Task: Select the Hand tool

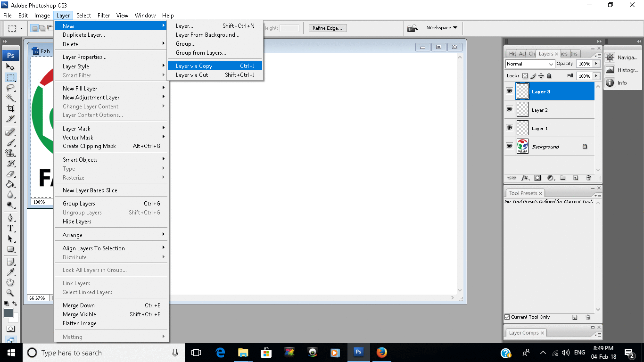Action: click(x=10, y=282)
